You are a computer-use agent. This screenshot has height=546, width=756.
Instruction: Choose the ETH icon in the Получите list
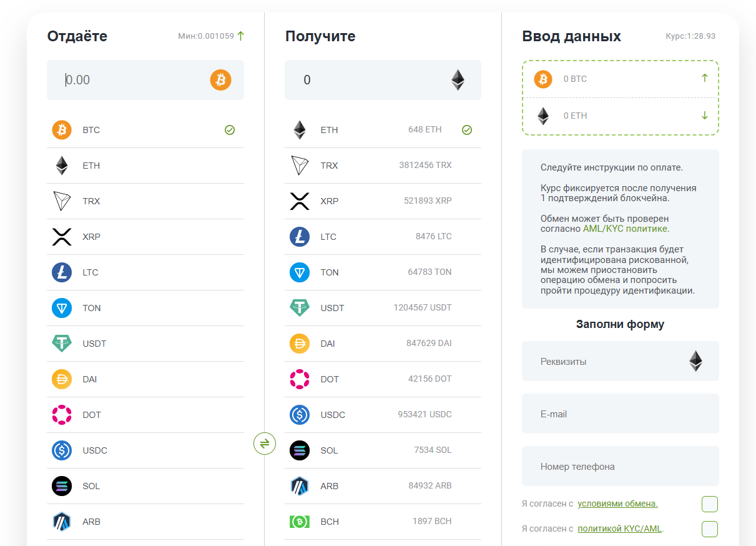click(x=300, y=130)
